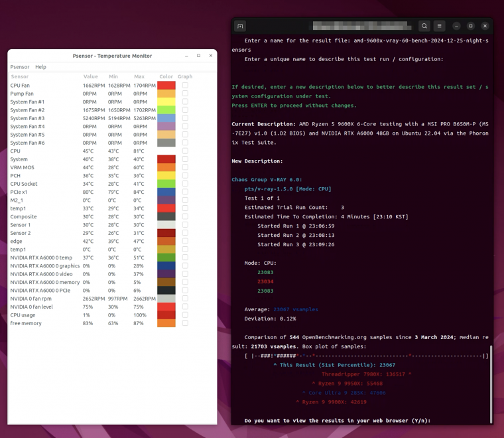Sort by the Value column header
The height and width of the screenshot is (438, 504).
click(90, 76)
